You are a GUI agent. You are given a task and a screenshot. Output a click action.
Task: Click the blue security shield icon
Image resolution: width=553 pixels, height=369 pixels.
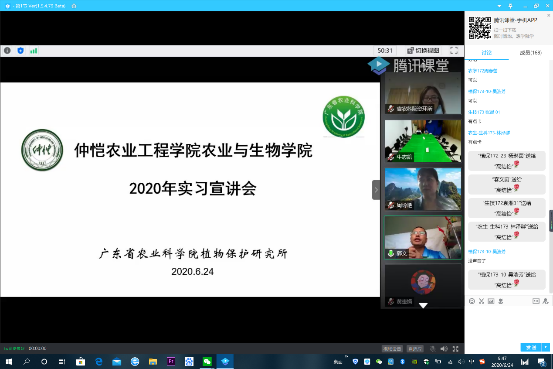click(20, 51)
